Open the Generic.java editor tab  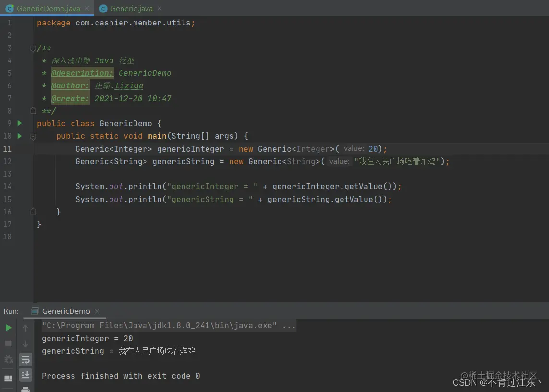click(x=131, y=8)
